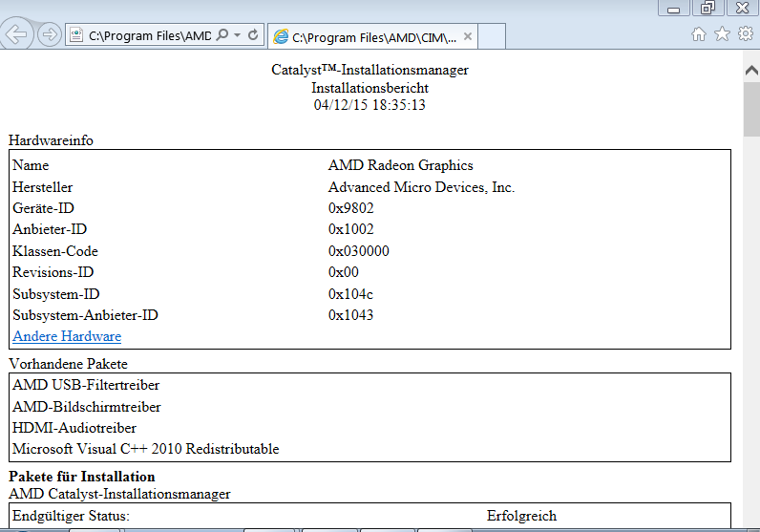760x532 pixels.
Task: Click the Hersteller row label
Action: tap(43, 187)
